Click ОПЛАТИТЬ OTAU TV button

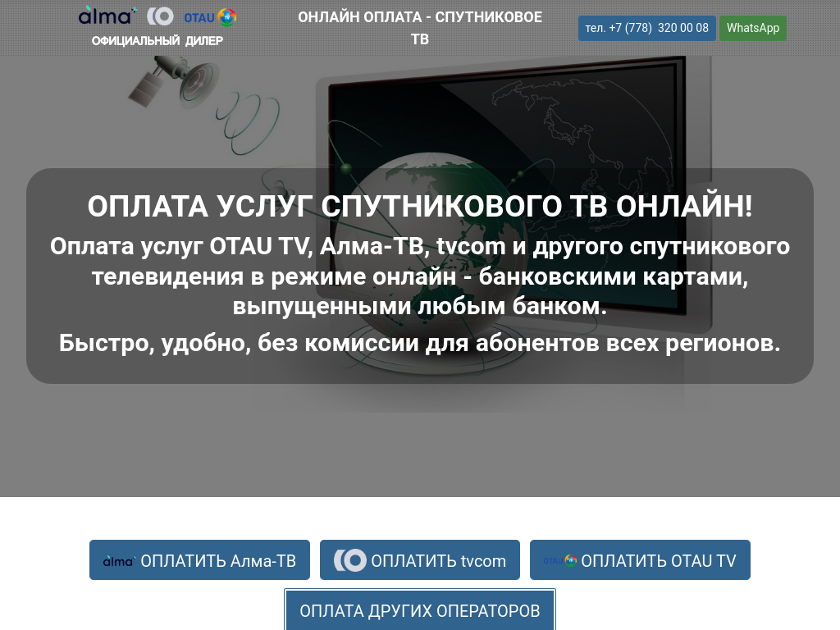pyautogui.click(x=640, y=559)
